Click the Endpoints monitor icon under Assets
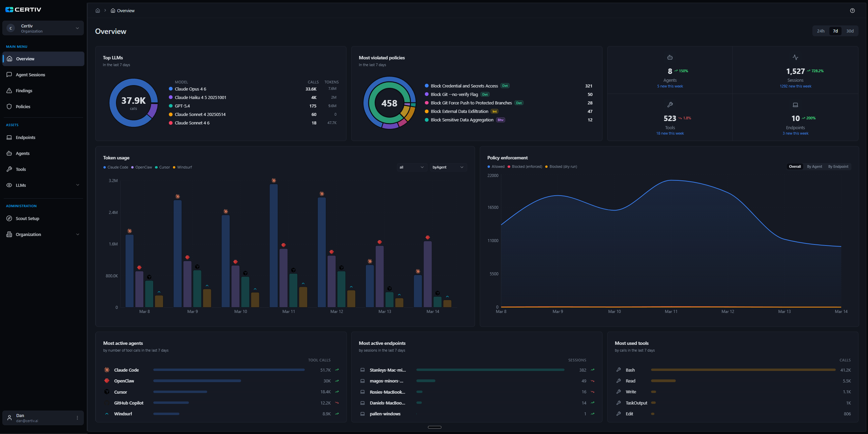Image resolution: width=868 pixels, height=434 pixels. 9,137
